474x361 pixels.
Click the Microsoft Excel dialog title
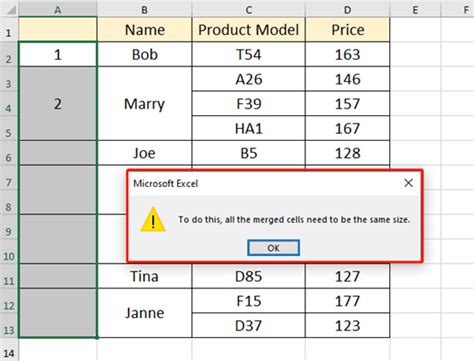(165, 183)
